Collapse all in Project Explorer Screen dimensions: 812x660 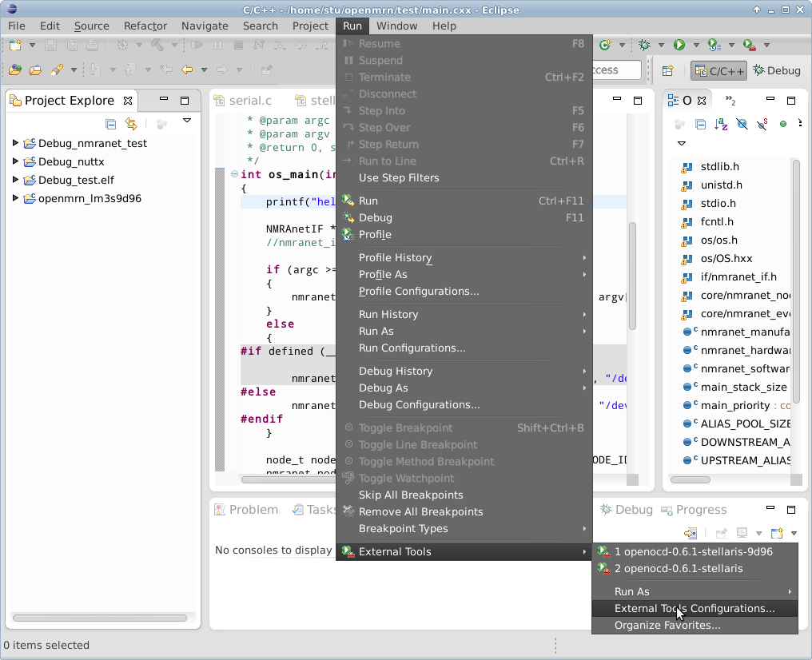point(111,124)
